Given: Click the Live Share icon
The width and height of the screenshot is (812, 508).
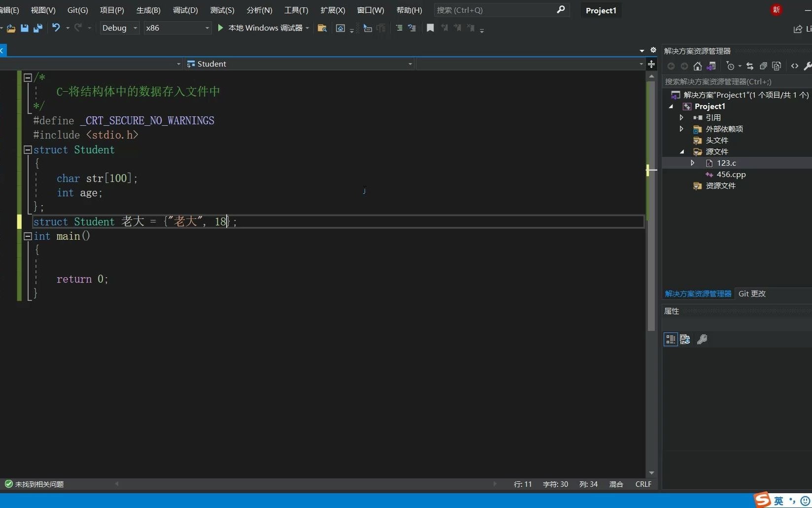Looking at the screenshot, I should coord(798,29).
